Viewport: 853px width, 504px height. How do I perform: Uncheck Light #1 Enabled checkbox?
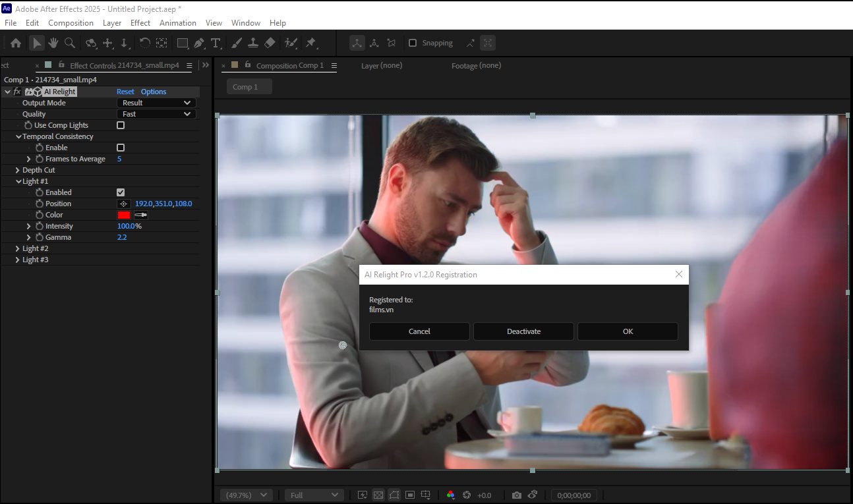click(121, 192)
